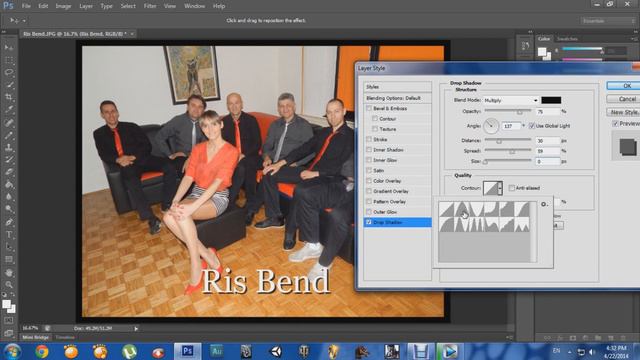Open contour picker gear menu
The image size is (640, 360).
544,204
